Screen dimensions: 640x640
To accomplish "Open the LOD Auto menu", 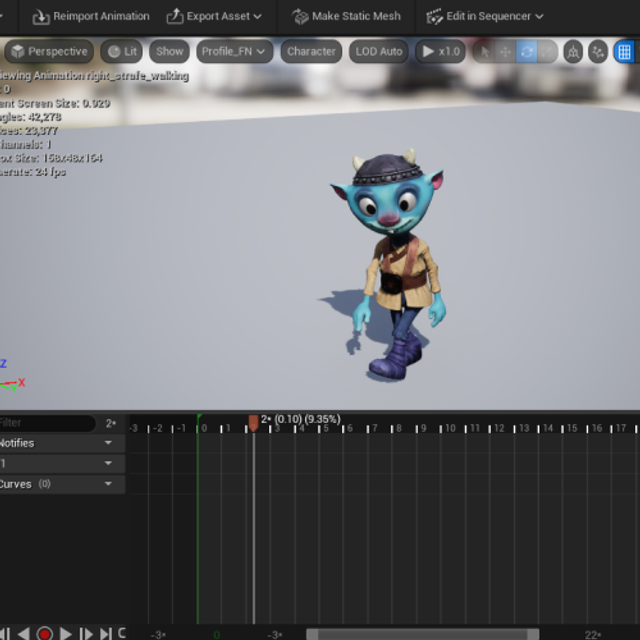I will (379, 51).
